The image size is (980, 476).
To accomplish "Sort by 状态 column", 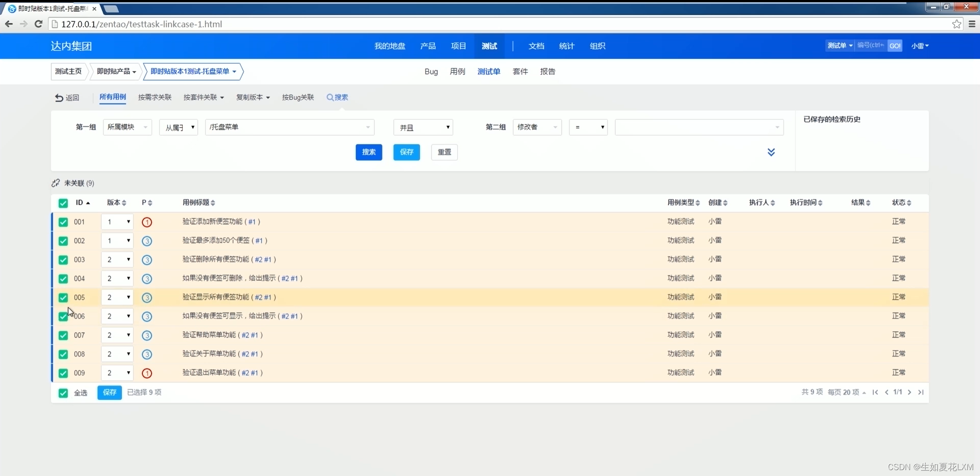I will tap(902, 202).
